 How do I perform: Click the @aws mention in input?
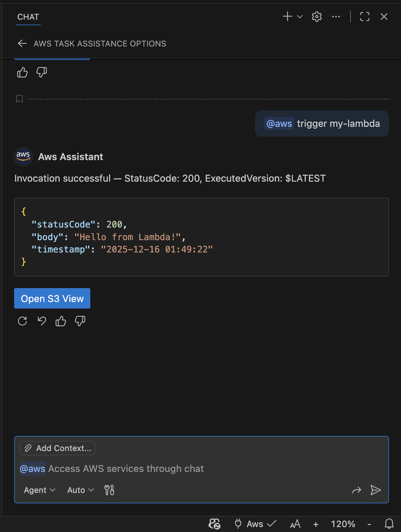pyautogui.click(x=32, y=469)
